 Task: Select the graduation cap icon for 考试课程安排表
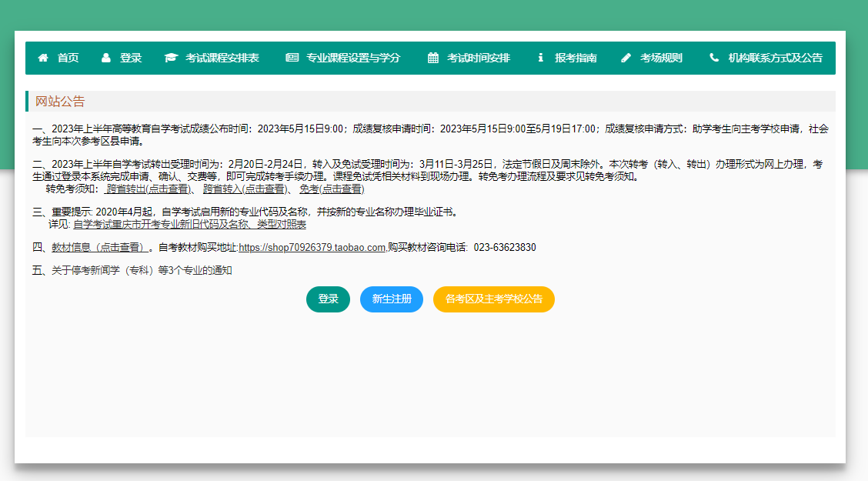pos(171,58)
